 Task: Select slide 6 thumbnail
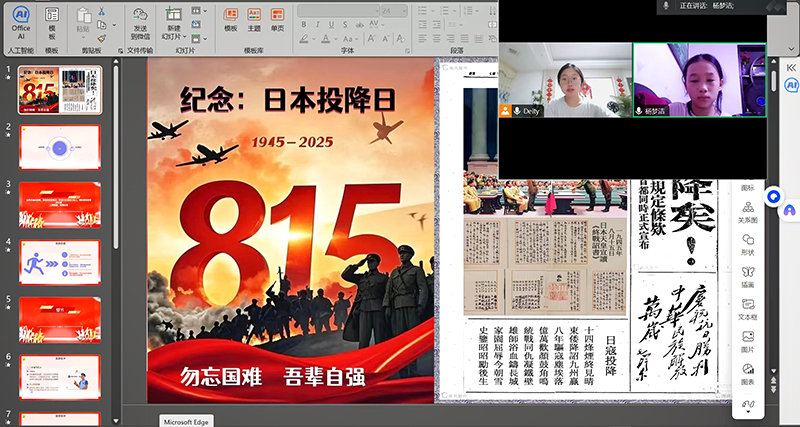[x=60, y=378]
